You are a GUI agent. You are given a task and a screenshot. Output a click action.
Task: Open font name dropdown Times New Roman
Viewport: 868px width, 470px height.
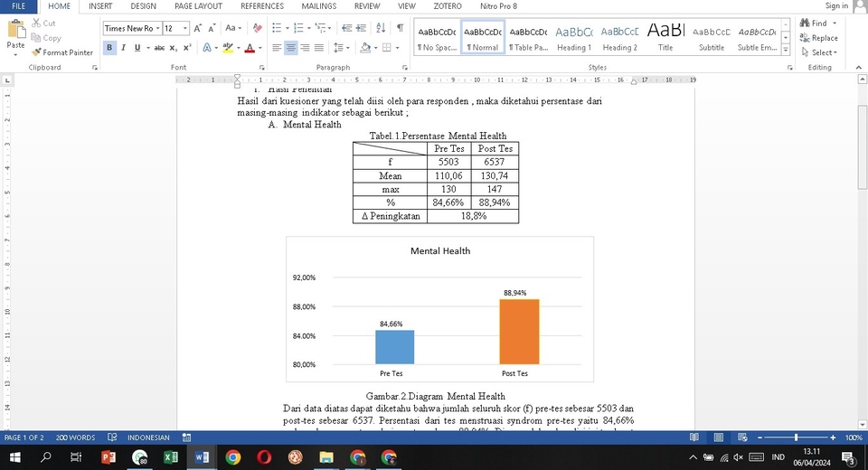coord(157,28)
